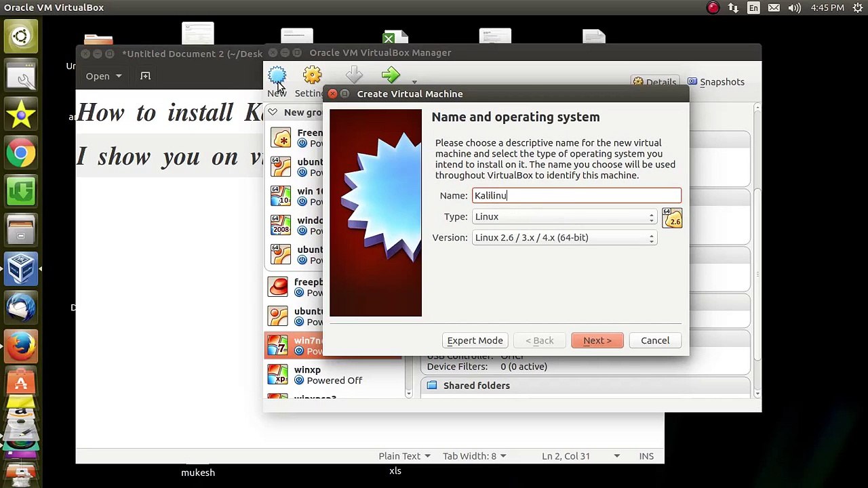Screen dimensions: 868x488
Task: Open the Ubuntu Dash launcher icon
Action: 21,37
